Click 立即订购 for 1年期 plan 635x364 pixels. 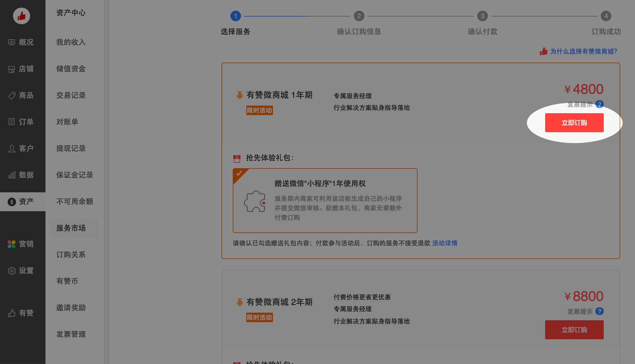tap(574, 123)
